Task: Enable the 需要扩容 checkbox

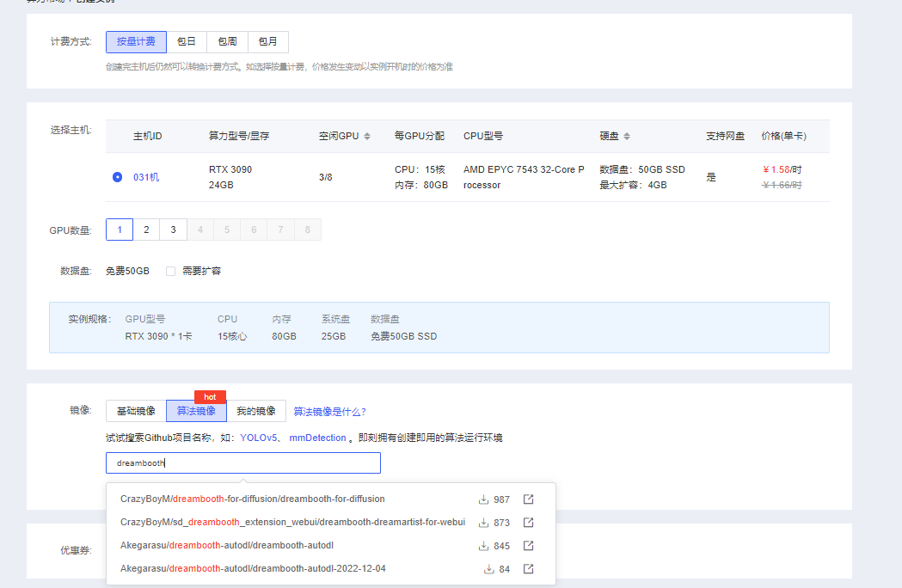Action: (x=171, y=271)
